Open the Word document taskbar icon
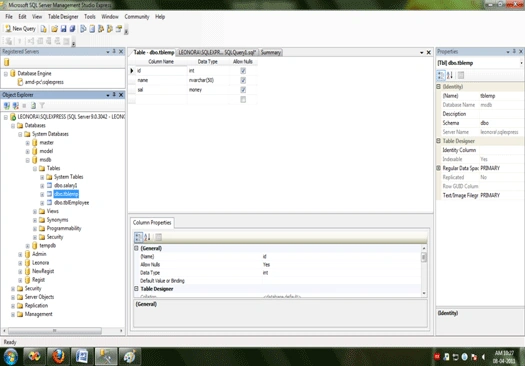The image size is (525, 366). (x=82, y=357)
